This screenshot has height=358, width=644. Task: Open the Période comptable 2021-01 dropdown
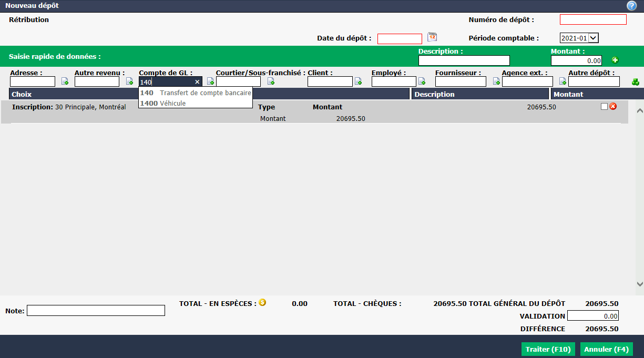click(579, 38)
